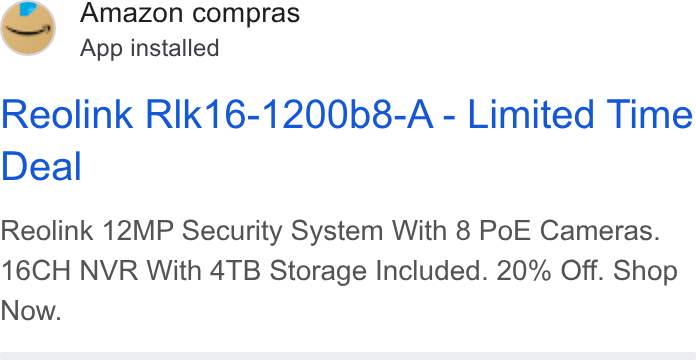Click the word Reolink starting the headline
696x360 pixels.
click(x=67, y=114)
